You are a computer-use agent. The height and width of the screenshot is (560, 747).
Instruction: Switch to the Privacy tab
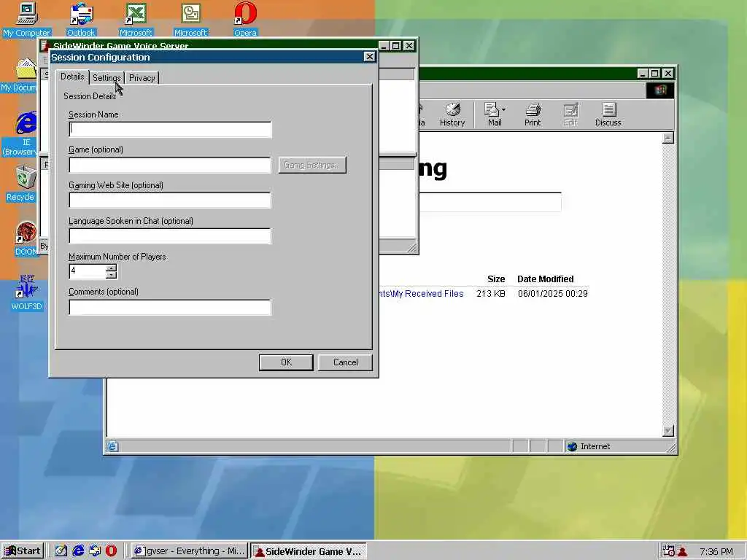[x=142, y=77]
